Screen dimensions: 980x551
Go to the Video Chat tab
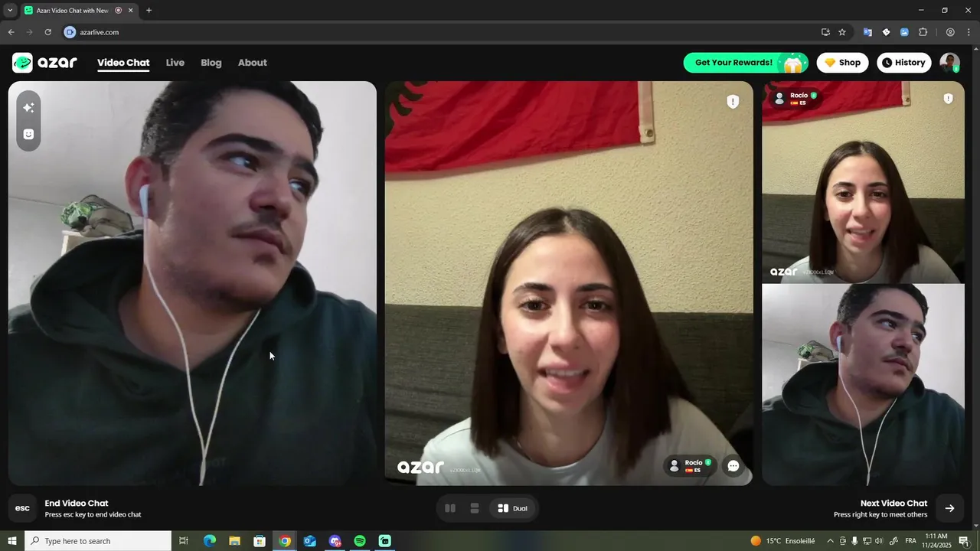(123, 63)
